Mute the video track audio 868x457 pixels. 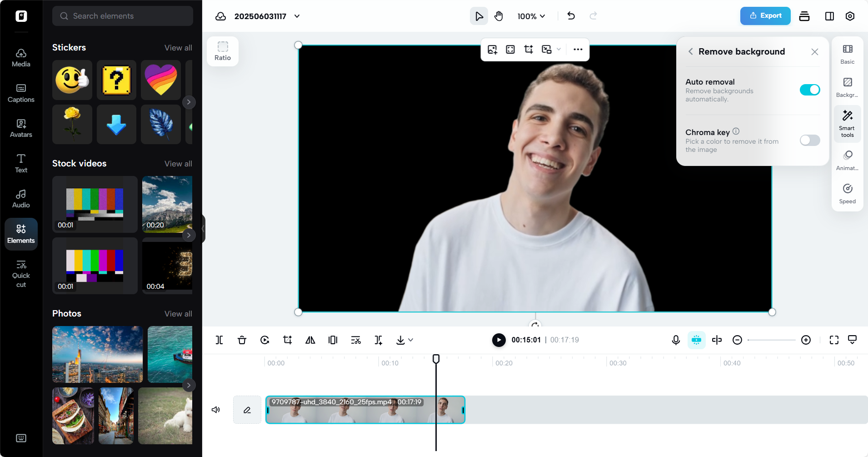[216, 409]
